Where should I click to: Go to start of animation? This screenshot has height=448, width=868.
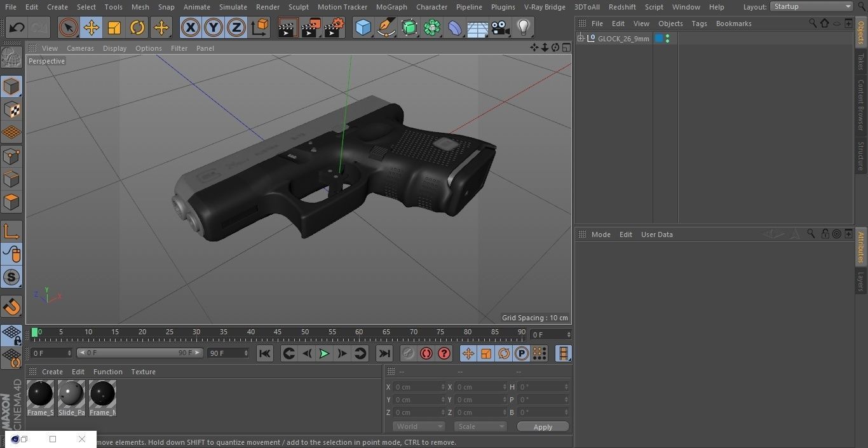click(x=265, y=353)
